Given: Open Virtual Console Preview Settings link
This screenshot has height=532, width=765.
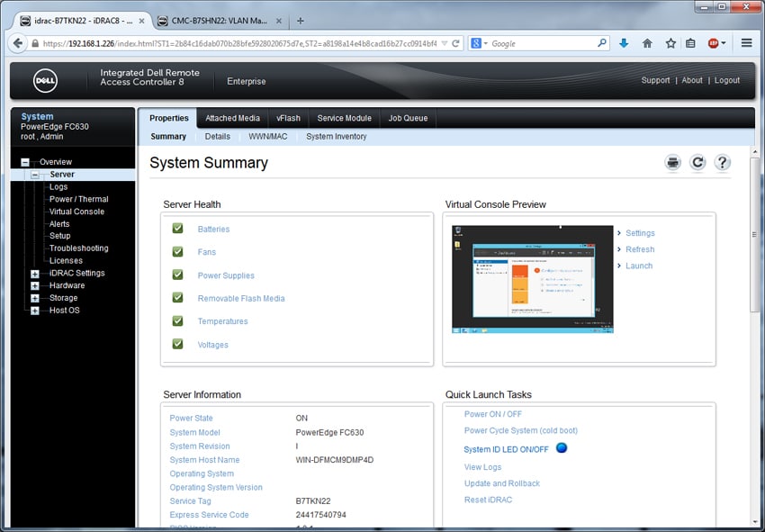Looking at the screenshot, I should 640,233.
